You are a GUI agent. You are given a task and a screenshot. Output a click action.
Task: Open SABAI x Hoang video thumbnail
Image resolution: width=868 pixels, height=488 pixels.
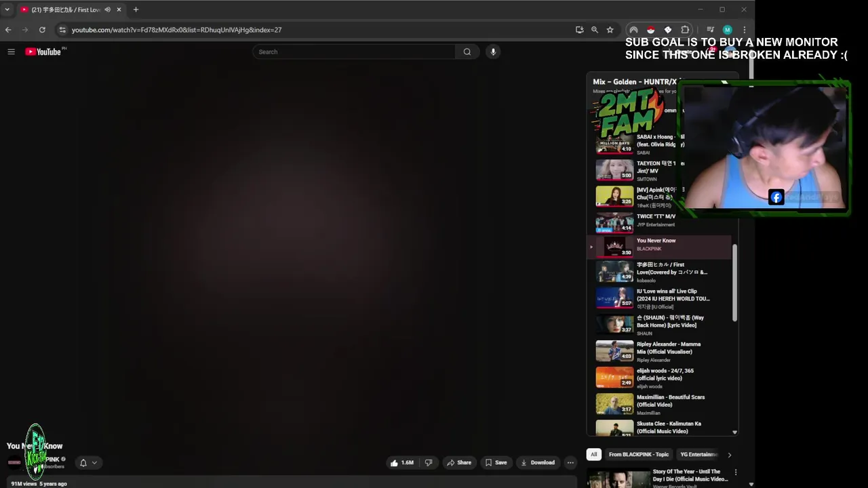point(614,143)
